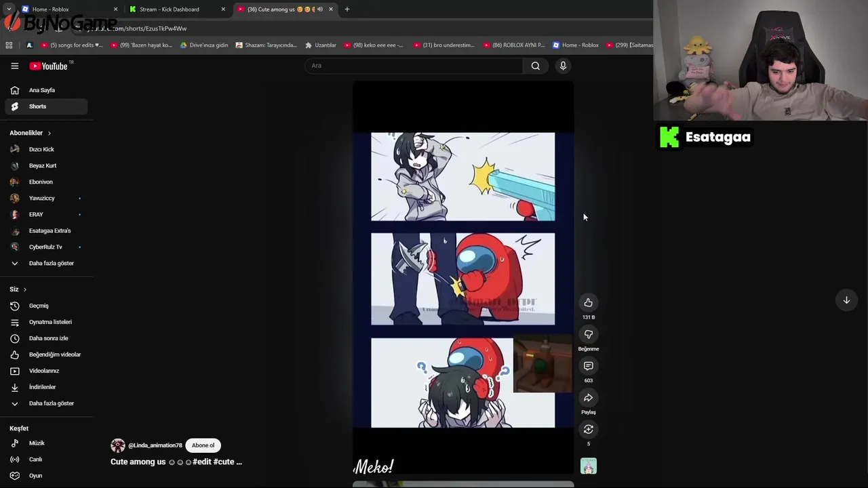Go to next Short with down arrow

tap(846, 300)
